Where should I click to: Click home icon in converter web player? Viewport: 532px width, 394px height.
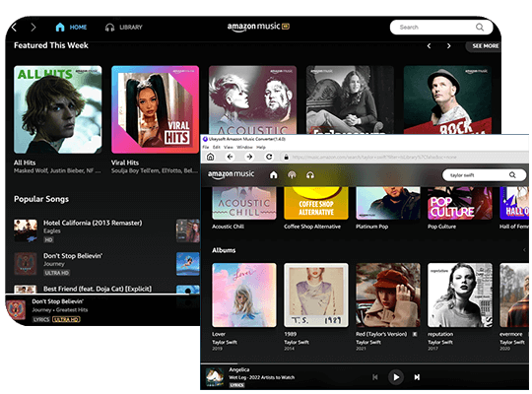click(274, 174)
